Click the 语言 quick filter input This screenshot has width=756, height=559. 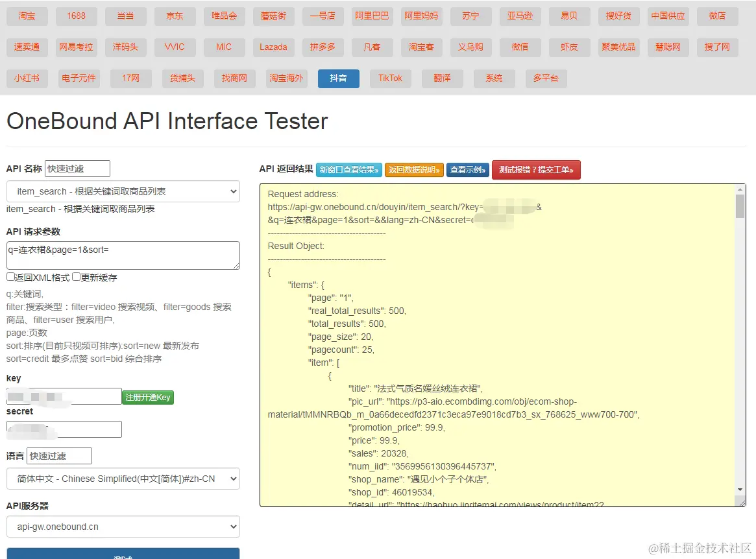59,456
